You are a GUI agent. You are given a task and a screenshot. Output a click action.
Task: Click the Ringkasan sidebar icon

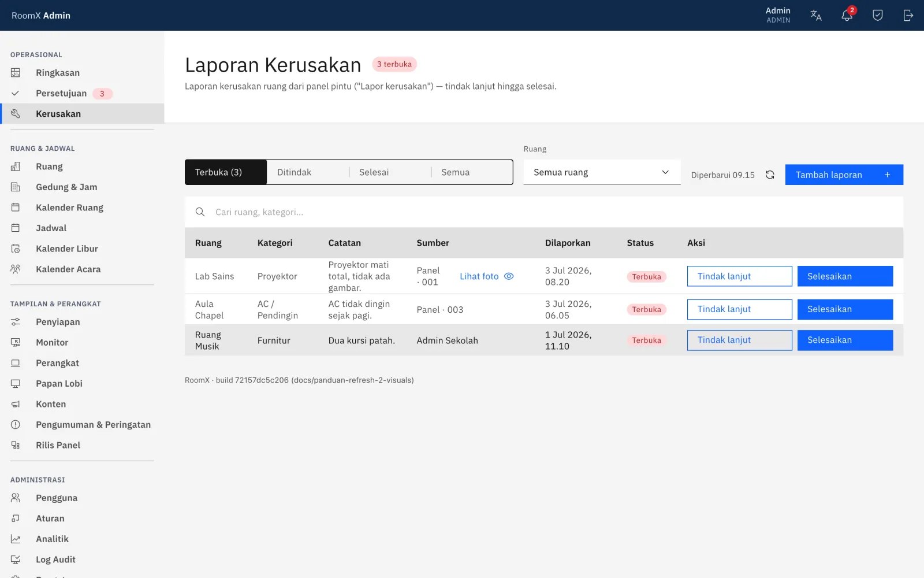[x=16, y=73]
